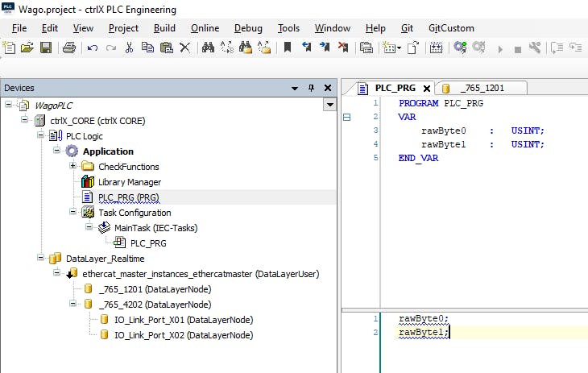This screenshot has height=373, width=588.
Task: Collapse the _765_4202 node
Action: tap(72, 303)
